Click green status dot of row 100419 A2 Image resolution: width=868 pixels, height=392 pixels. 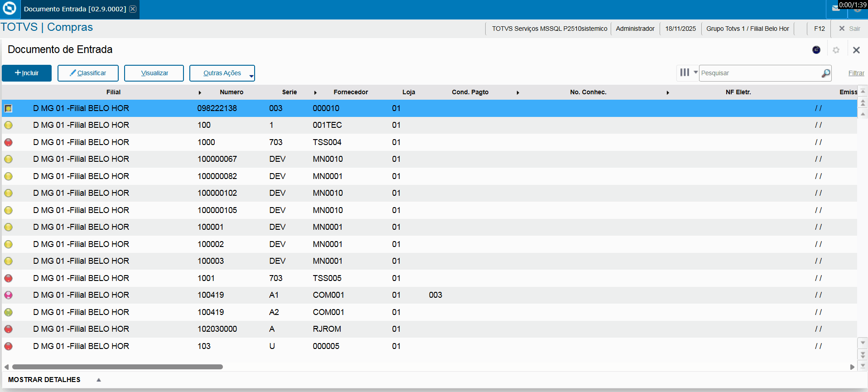point(9,312)
